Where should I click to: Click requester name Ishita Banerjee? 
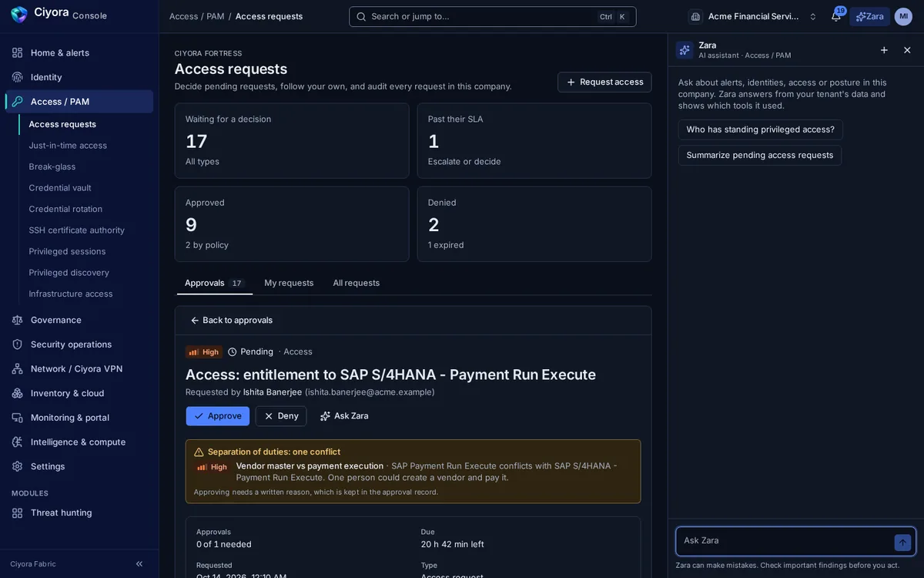[273, 392]
